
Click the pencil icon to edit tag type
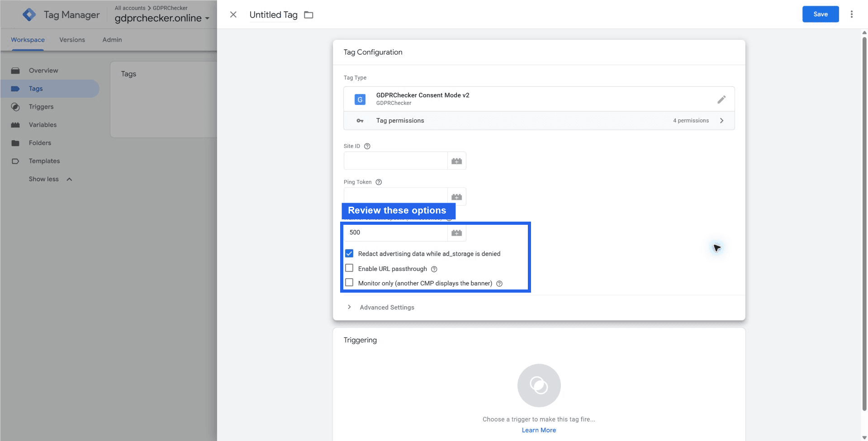point(721,99)
